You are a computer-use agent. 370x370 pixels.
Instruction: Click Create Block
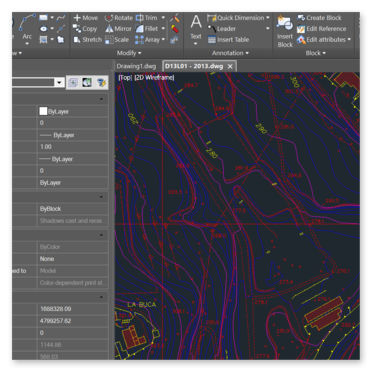point(319,18)
